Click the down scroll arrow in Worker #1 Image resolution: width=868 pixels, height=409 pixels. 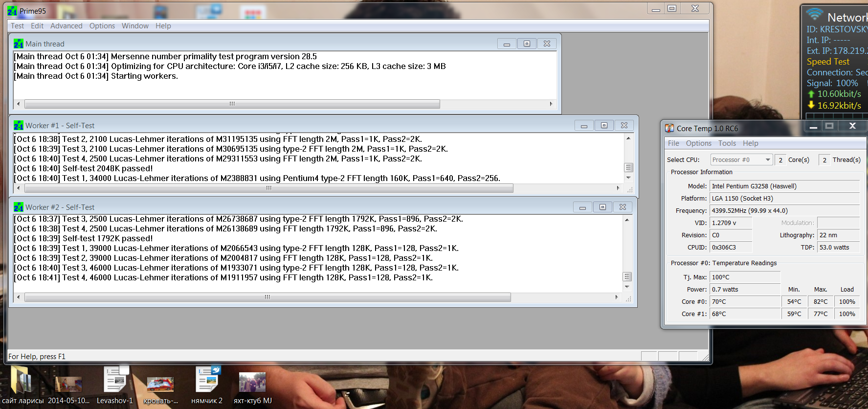[628, 178]
